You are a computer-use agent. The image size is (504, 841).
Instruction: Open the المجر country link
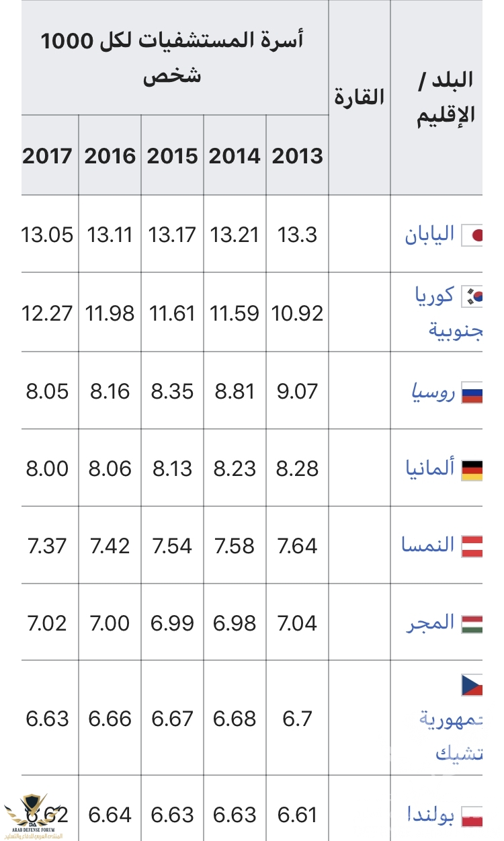click(431, 623)
